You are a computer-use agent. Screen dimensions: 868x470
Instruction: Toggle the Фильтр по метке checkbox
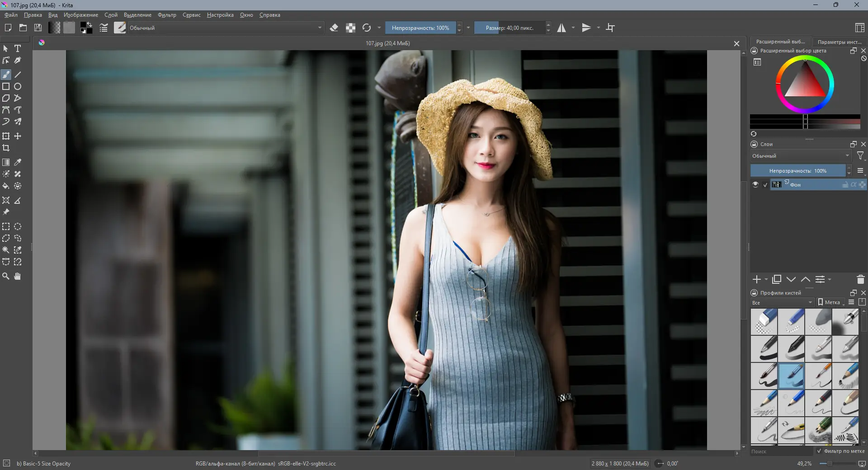point(819,451)
